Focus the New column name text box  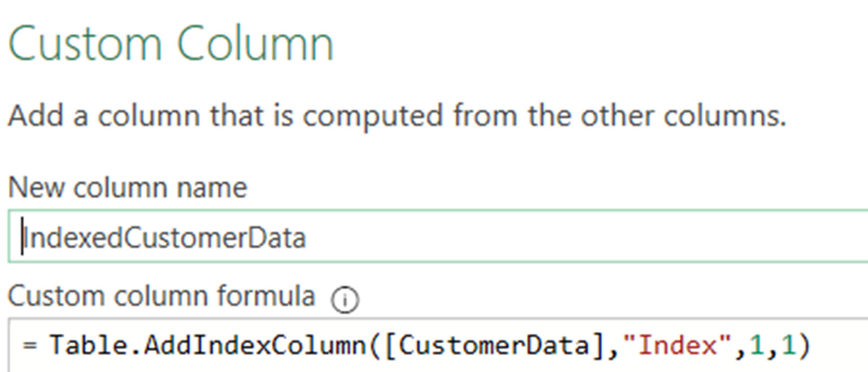[434, 237]
